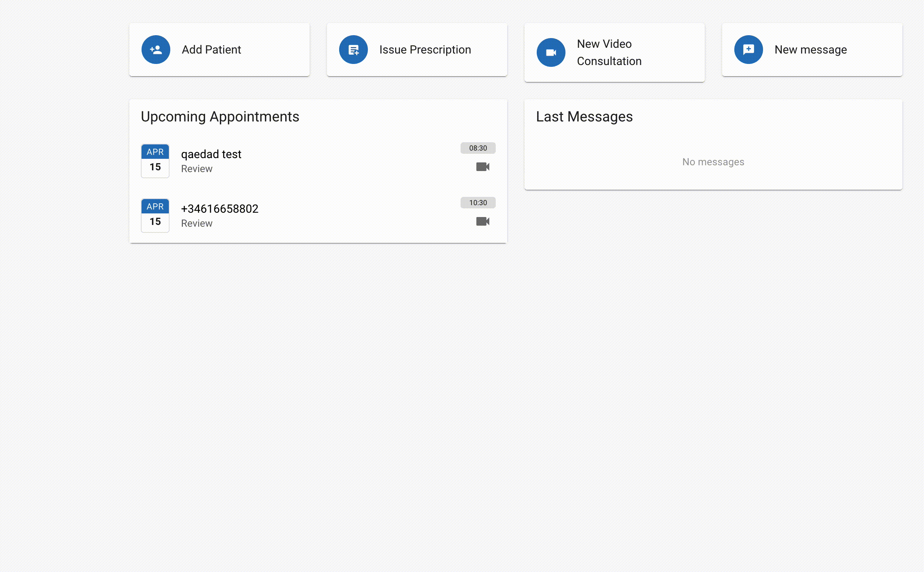This screenshot has height=572, width=924.
Task: Click the Upcoming Appointments heading
Action: [x=220, y=117]
